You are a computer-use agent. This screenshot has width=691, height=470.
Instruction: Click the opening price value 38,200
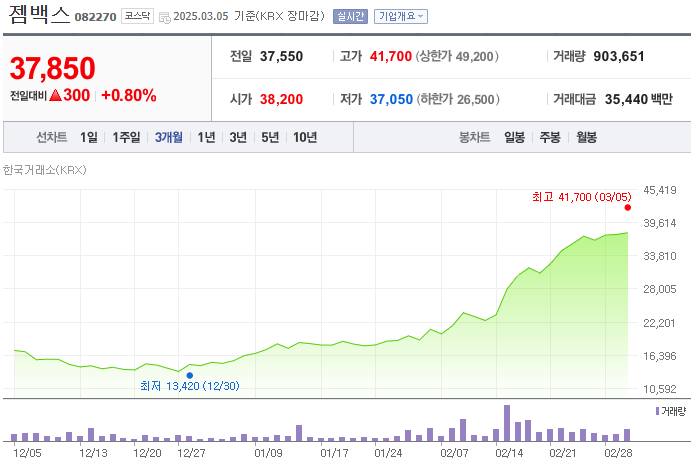tap(281, 99)
